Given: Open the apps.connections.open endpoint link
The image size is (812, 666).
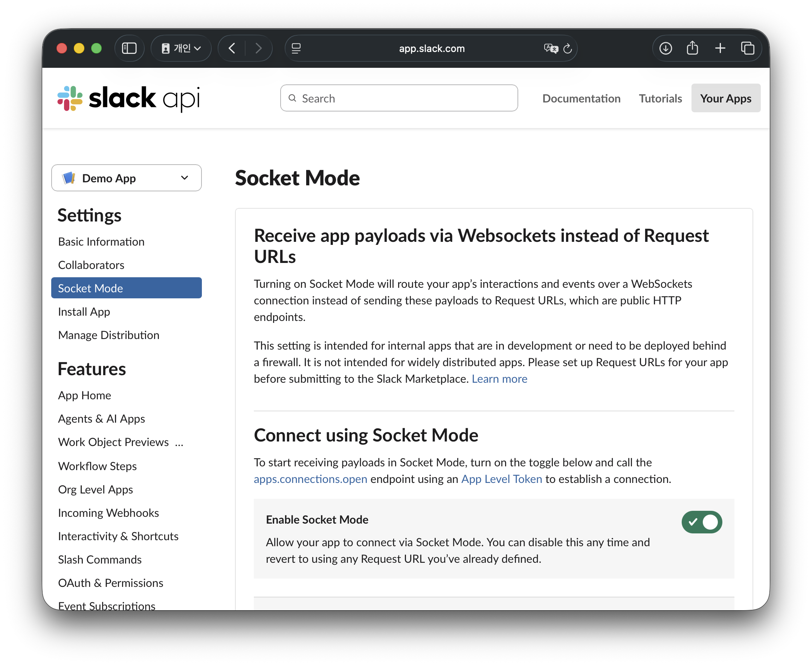Looking at the screenshot, I should click(311, 479).
